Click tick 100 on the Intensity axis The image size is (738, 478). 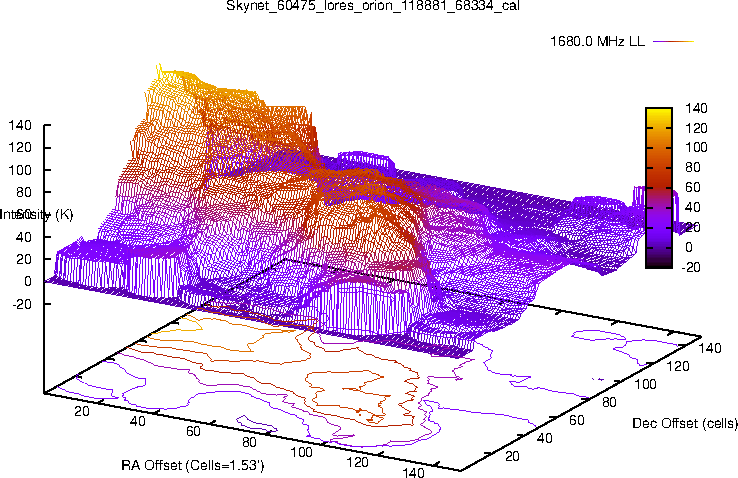click(20, 170)
